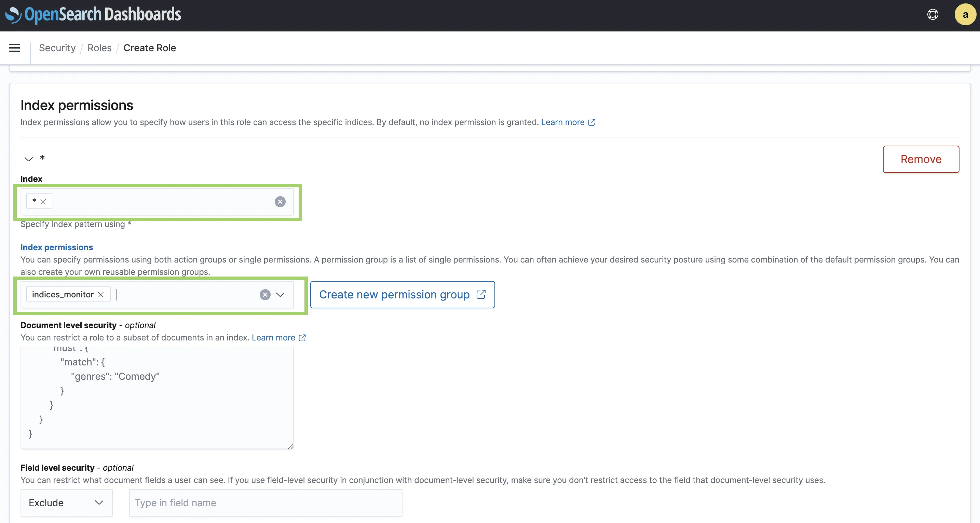The width and height of the screenshot is (980, 523).
Task: Open the hamburger navigation menu
Action: pos(14,48)
